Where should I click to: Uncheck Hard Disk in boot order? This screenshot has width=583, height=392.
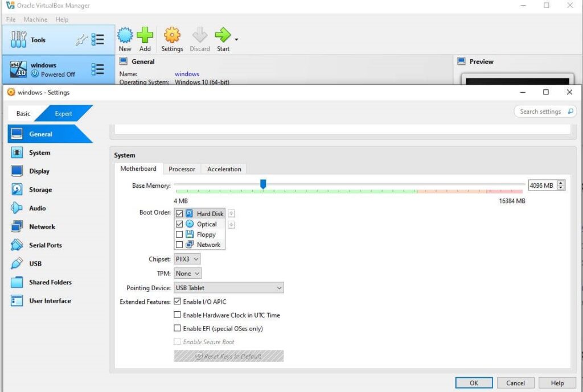[x=179, y=214]
